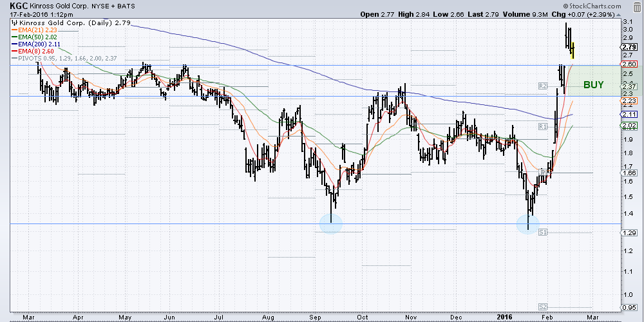Screen dimensions: 644x322
Task: Click the 2016 year axis label
Action: click(506, 317)
